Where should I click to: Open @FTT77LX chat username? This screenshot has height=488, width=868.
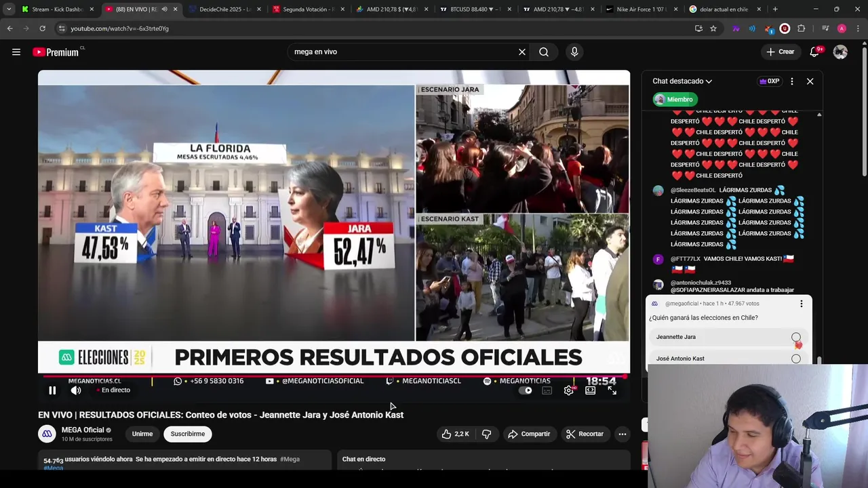coord(685,259)
